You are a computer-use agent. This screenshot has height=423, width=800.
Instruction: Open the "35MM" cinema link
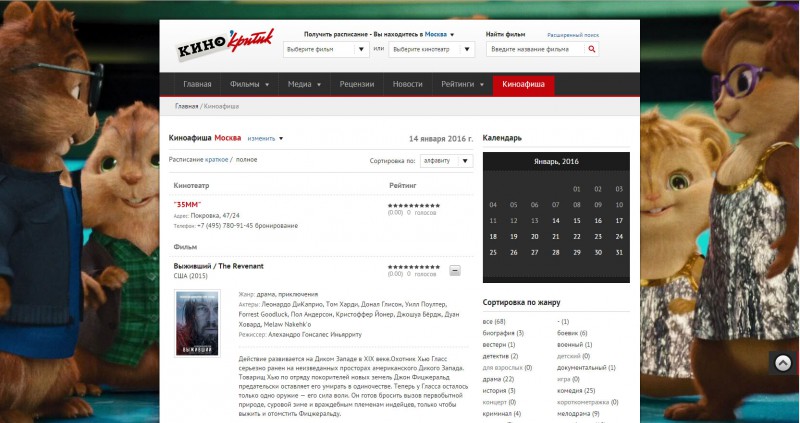[187, 205]
